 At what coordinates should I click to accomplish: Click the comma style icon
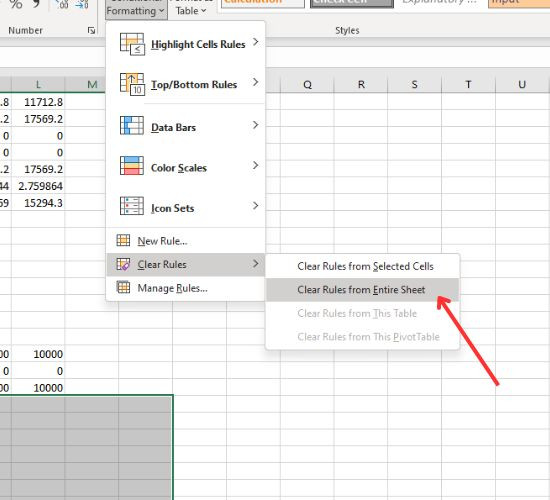tap(36, 4)
